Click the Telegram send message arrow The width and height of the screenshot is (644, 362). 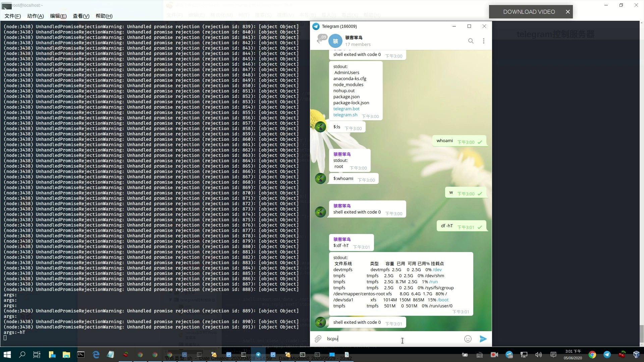coord(483,339)
